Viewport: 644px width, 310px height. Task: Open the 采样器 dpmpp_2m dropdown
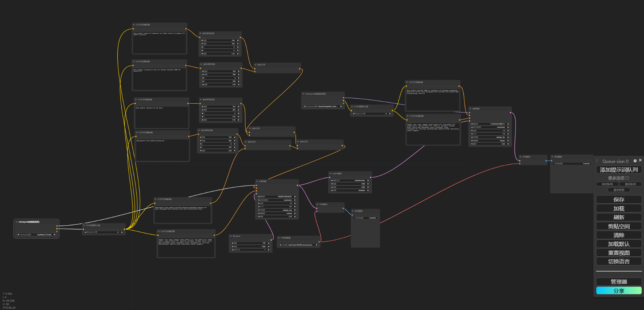pos(490,137)
